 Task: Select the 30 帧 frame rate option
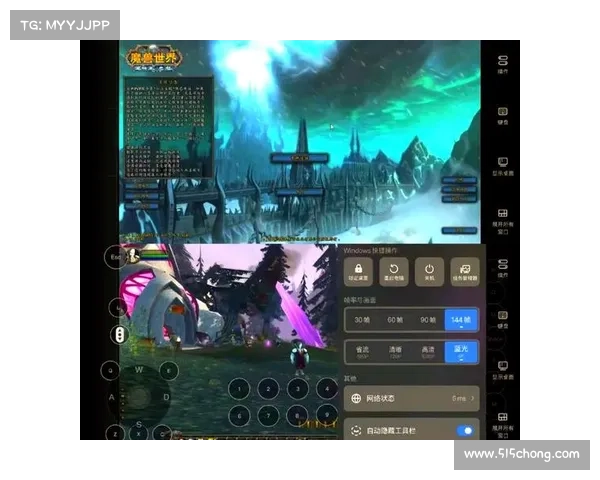pos(359,320)
